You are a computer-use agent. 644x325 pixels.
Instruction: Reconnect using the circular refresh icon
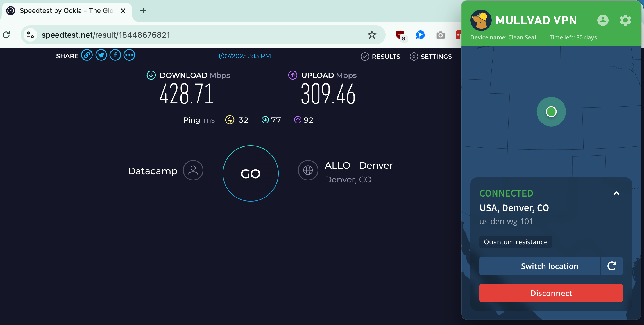(612, 266)
